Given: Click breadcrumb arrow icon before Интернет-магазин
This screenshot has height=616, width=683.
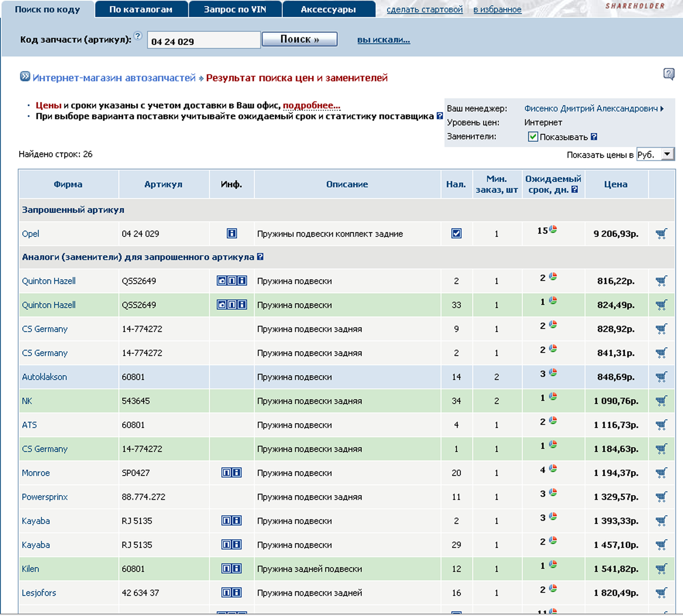Looking at the screenshot, I should click(25, 77).
